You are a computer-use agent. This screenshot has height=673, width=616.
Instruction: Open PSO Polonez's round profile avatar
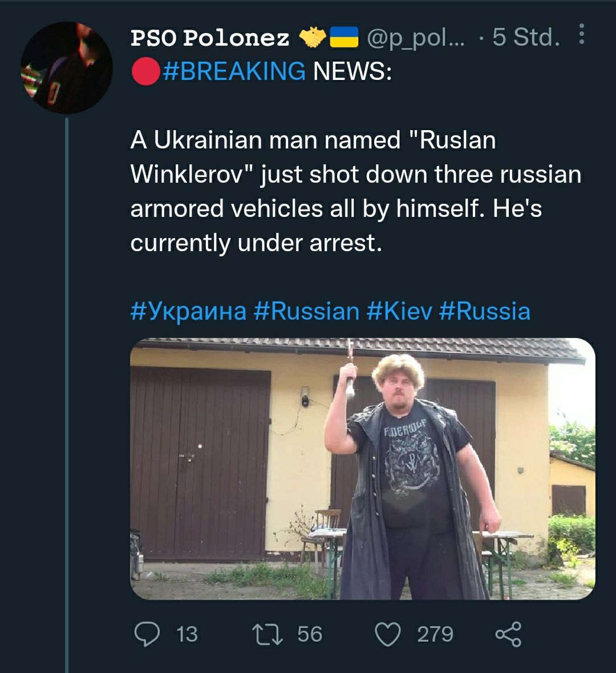click(66, 68)
